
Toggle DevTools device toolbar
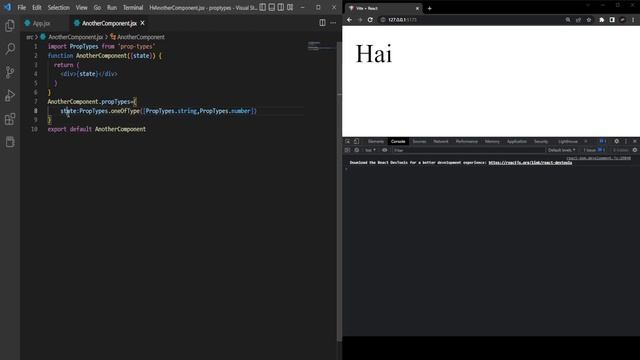pos(357,141)
